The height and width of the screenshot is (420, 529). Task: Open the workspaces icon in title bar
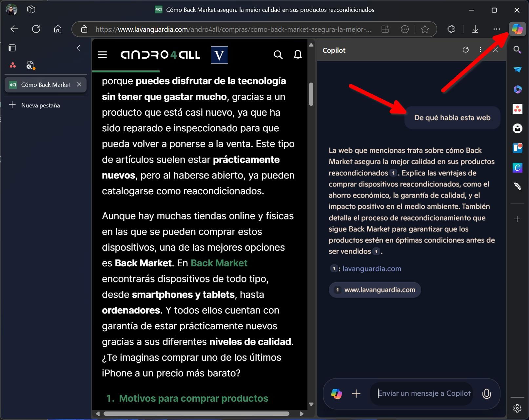[31, 10]
